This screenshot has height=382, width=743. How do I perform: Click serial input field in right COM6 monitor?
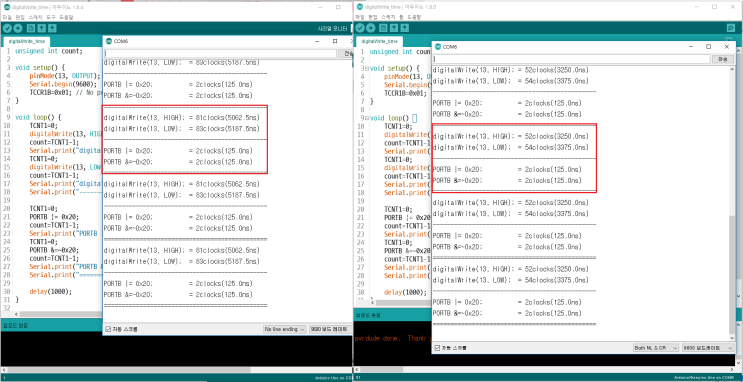[x=572, y=59]
